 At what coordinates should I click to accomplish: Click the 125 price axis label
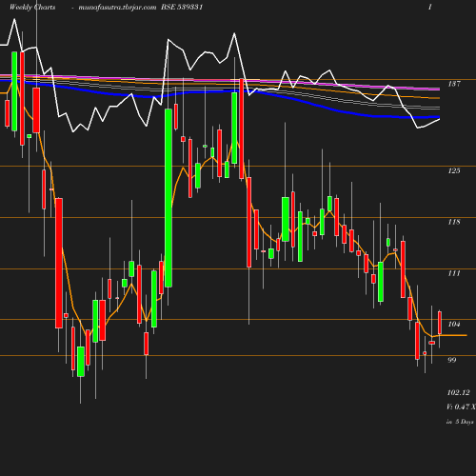point(454,170)
